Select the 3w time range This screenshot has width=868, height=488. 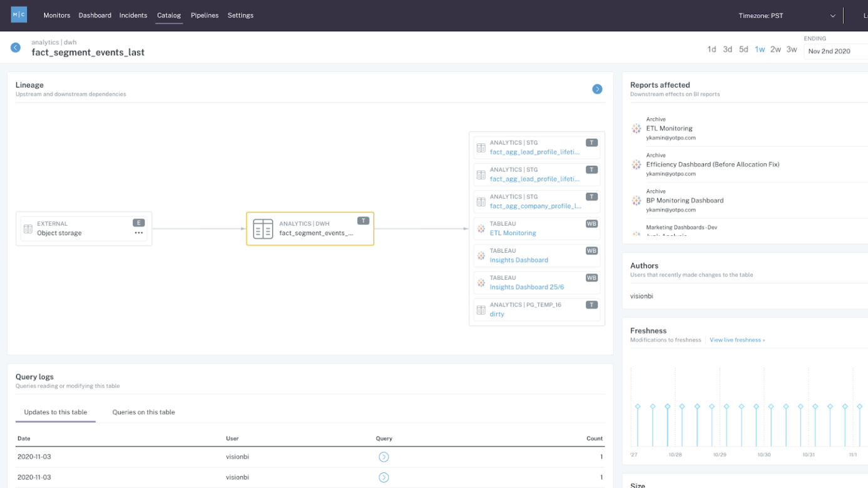(792, 49)
